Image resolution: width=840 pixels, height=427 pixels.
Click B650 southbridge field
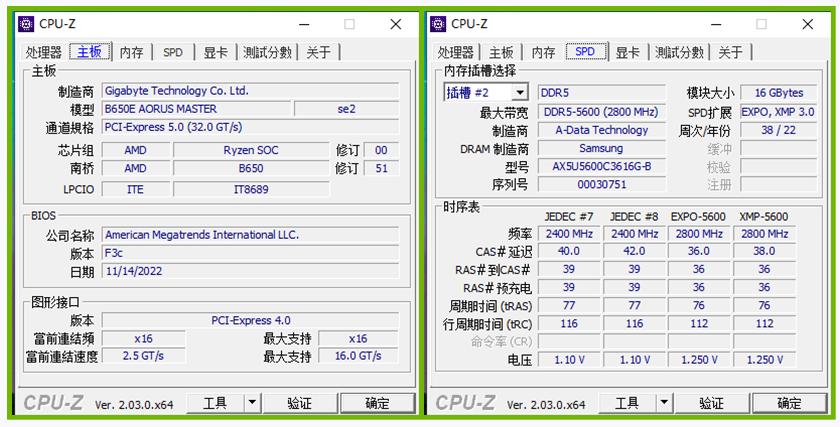point(251,168)
